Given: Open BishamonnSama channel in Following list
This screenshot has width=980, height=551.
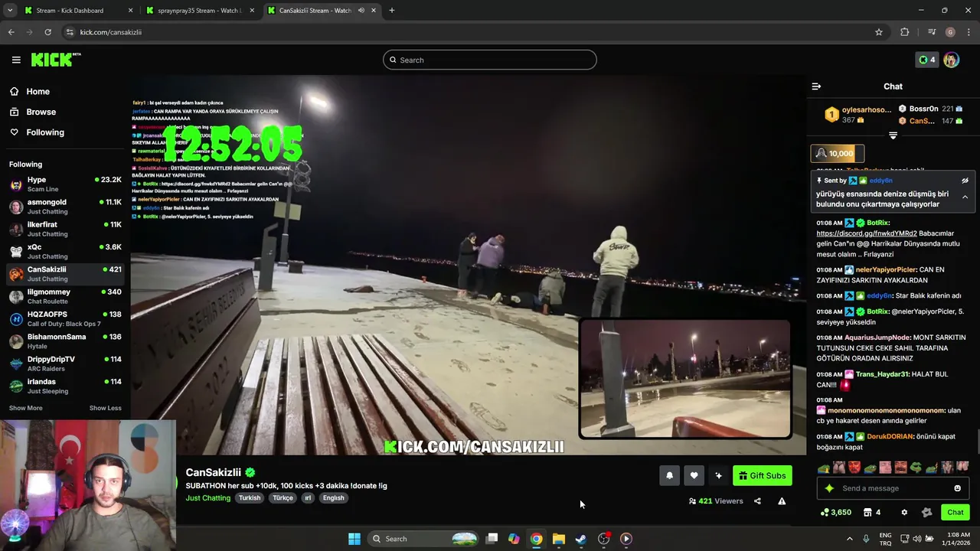Looking at the screenshot, I should click(65, 341).
